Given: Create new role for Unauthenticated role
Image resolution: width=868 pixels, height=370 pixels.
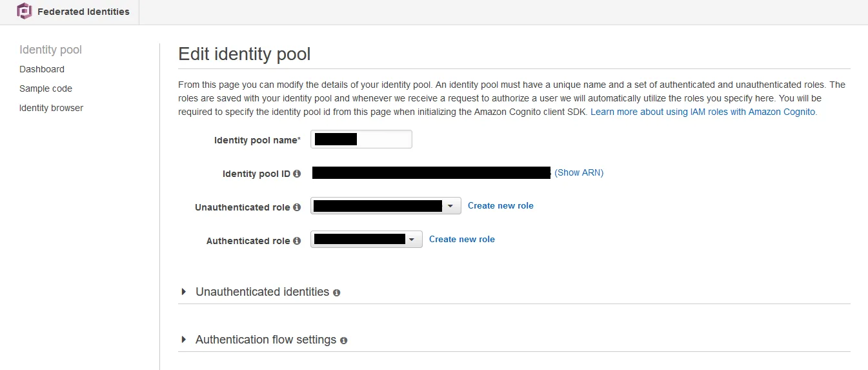Looking at the screenshot, I should point(501,206).
